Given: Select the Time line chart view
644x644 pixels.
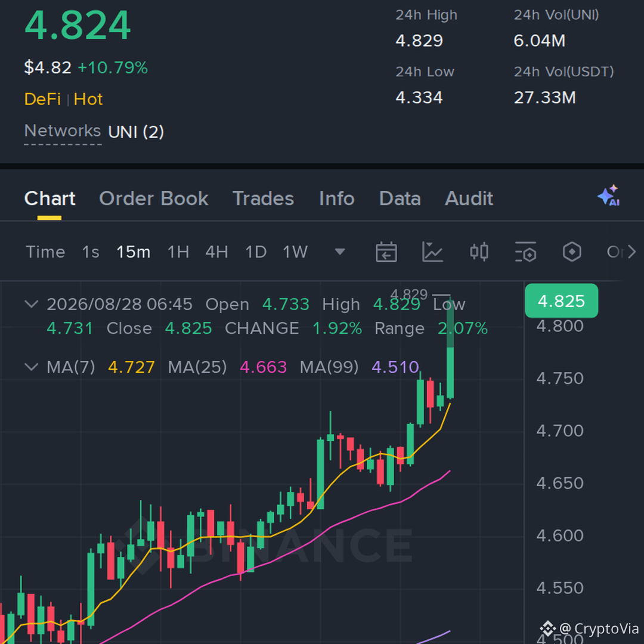Looking at the screenshot, I should pyautogui.click(x=45, y=252).
